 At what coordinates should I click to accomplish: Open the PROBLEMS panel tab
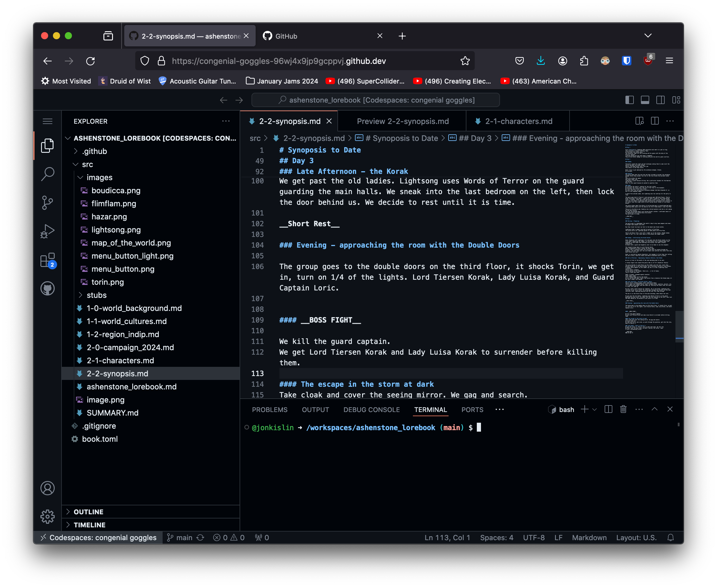tap(269, 410)
